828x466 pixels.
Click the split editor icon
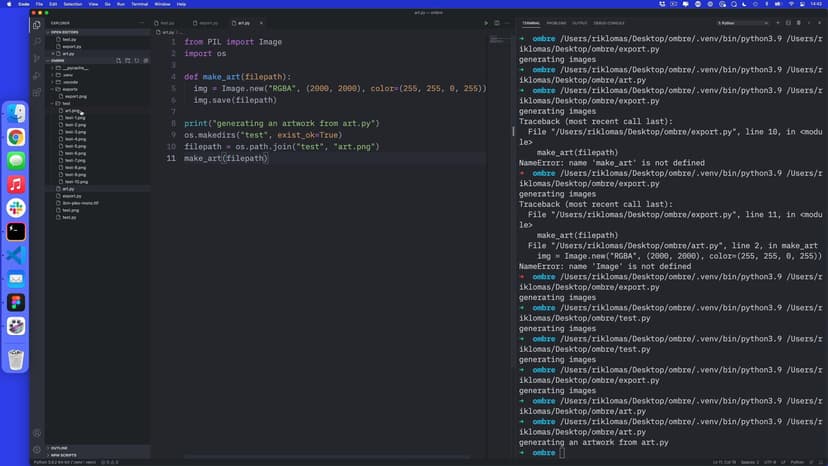click(x=497, y=22)
